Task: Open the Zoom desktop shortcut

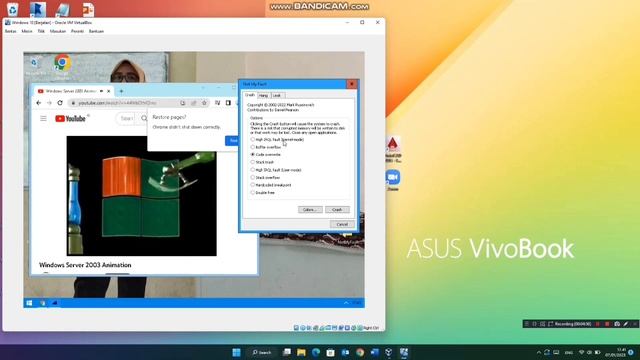Action: click(393, 180)
